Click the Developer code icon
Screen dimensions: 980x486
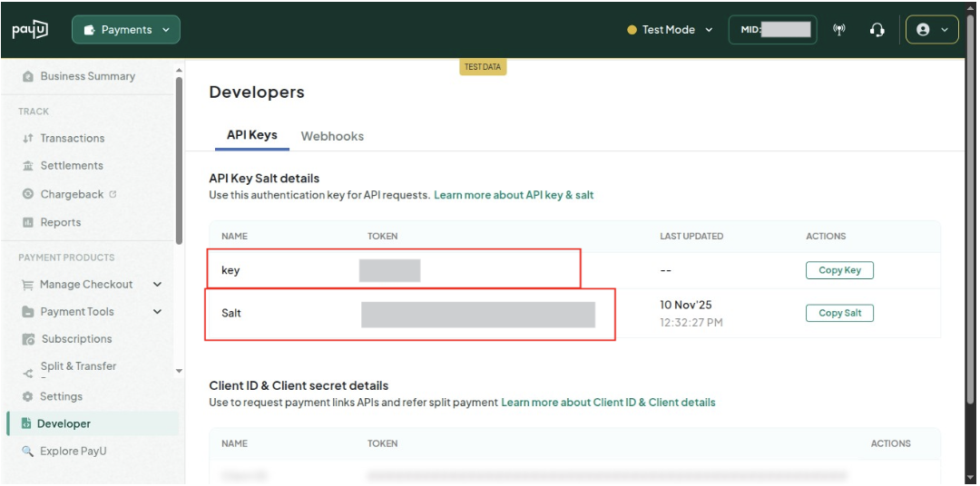tap(26, 424)
